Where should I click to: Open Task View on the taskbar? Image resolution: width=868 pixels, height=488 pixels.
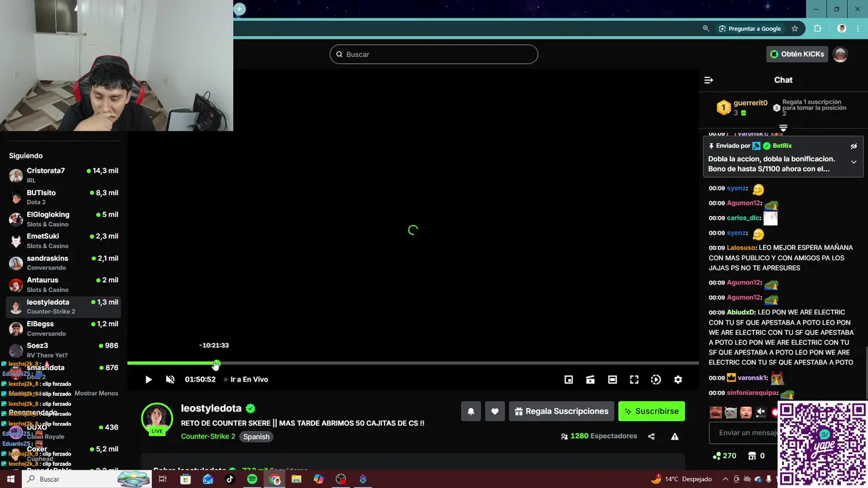(x=163, y=479)
